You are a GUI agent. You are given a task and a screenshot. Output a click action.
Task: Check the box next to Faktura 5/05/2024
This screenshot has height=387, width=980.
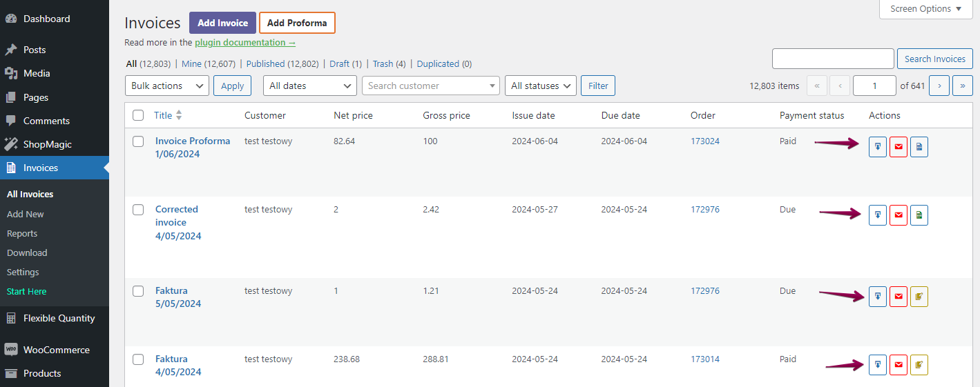(138, 291)
